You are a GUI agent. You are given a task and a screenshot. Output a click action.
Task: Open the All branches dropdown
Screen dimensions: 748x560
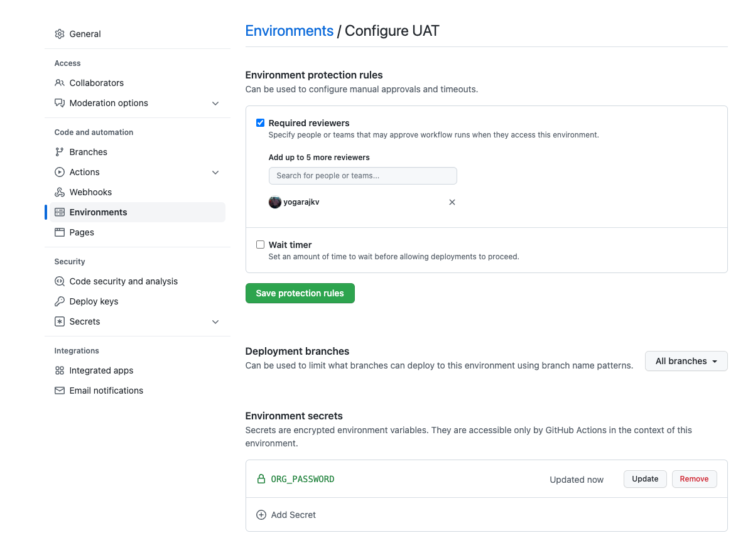coord(686,361)
